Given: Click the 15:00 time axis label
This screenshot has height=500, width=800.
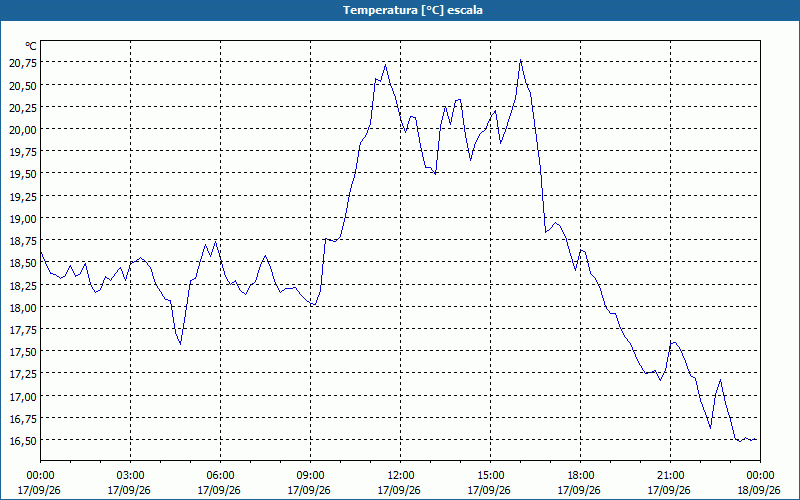Looking at the screenshot, I should point(490,475).
